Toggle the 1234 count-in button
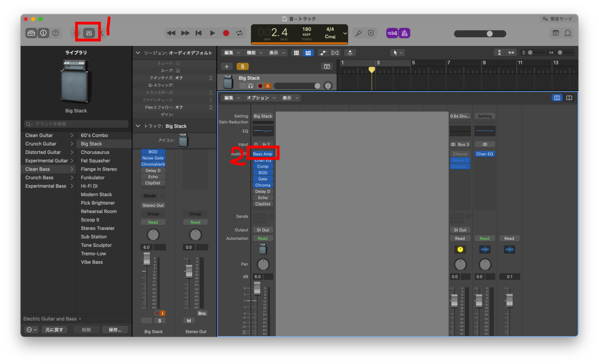 (x=392, y=33)
